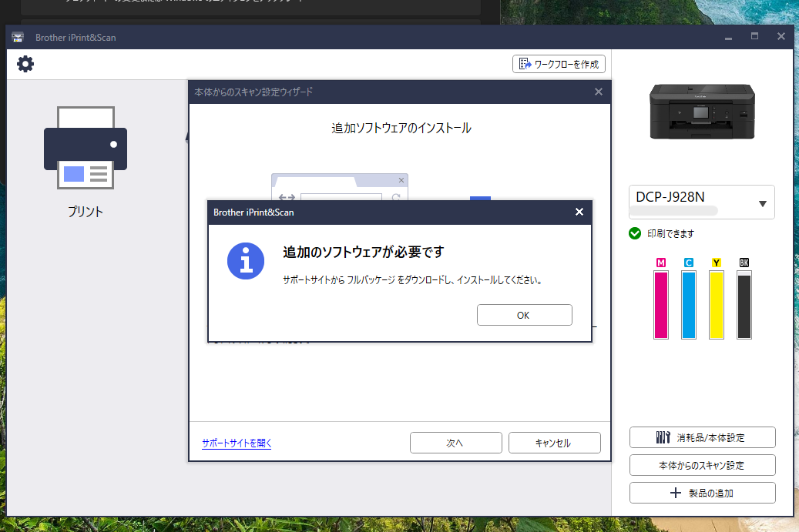The image size is (799, 532).
Task: Click the 追加のソフトウェアが必要です heading text
Action: pyautogui.click(x=364, y=252)
